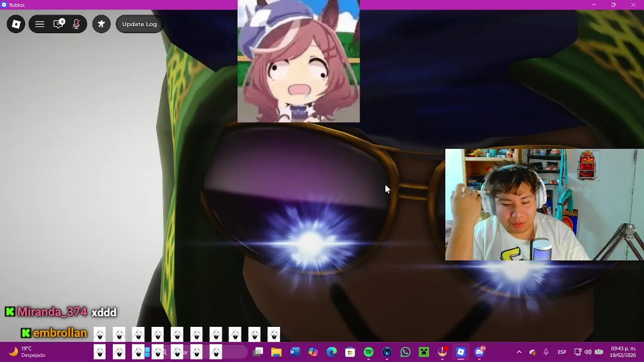Open the OneDrive tray icon
The width and height of the screenshot is (644, 362).
click(533, 352)
